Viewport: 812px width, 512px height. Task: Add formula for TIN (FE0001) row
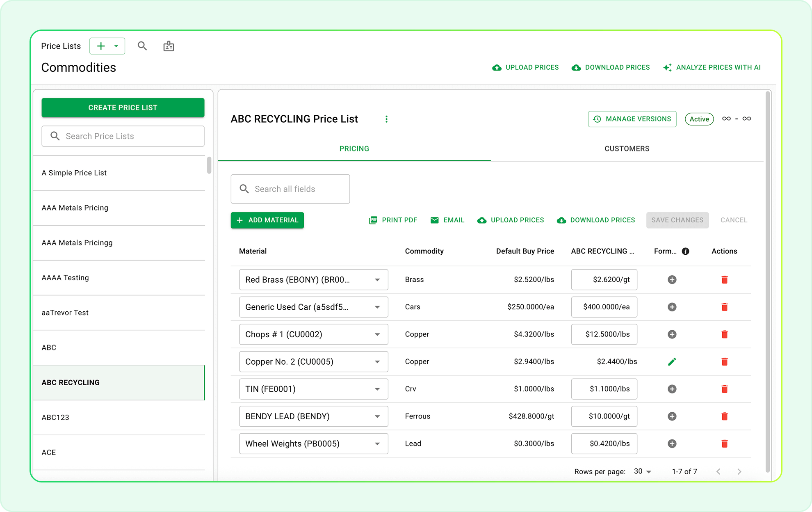(x=672, y=389)
